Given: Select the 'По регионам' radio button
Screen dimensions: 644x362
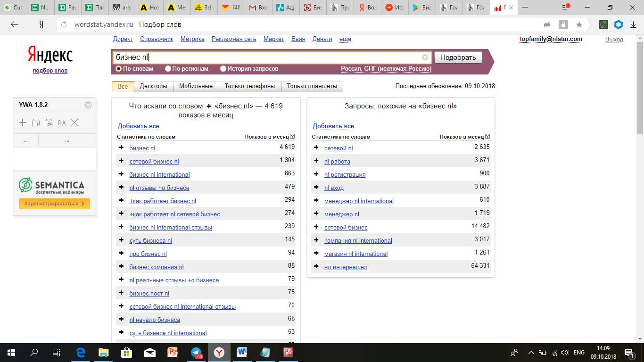Looking at the screenshot, I should click(x=168, y=69).
